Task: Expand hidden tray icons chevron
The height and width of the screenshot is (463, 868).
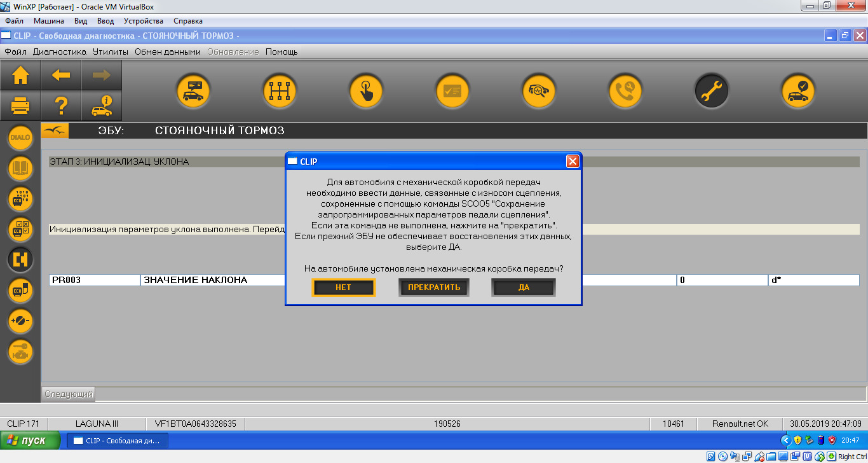Action: coord(786,440)
